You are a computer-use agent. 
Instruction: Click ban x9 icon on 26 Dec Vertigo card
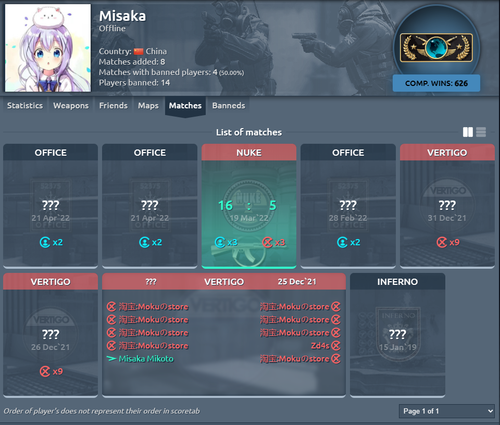(45, 371)
